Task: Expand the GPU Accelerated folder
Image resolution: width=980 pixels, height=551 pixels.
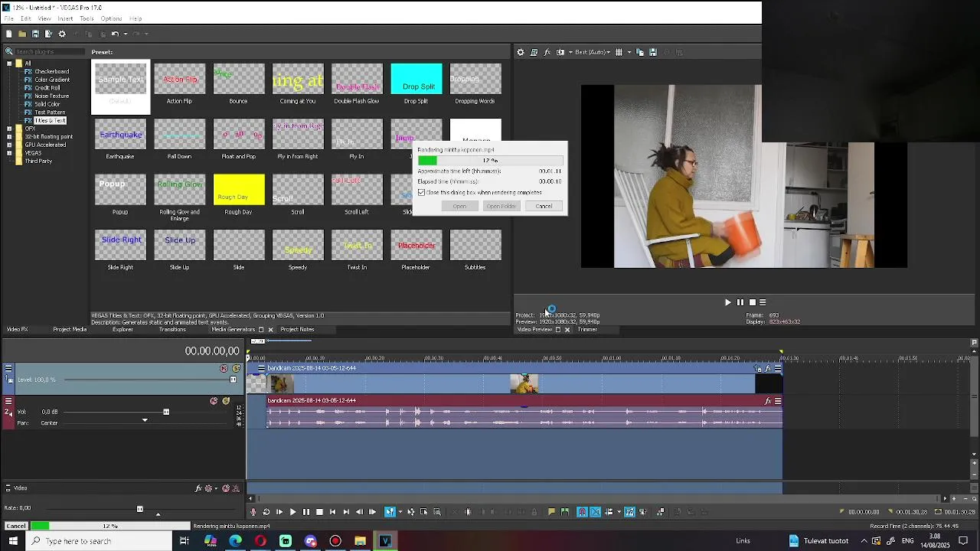Action: (9, 145)
